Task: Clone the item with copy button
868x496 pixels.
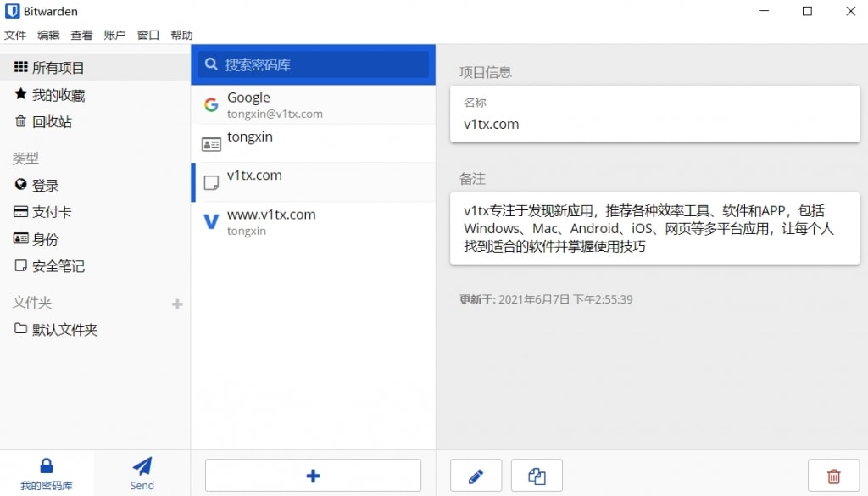Action: click(x=537, y=476)
